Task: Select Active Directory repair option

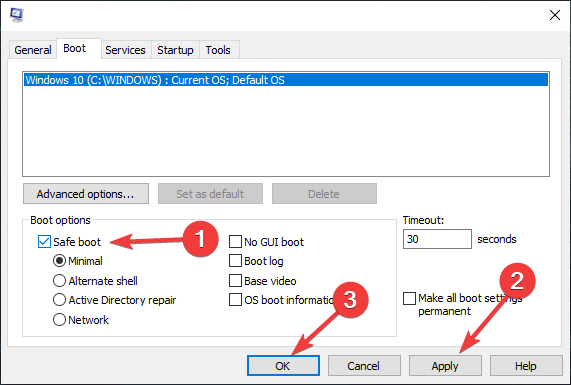Action: pos(59,300)
